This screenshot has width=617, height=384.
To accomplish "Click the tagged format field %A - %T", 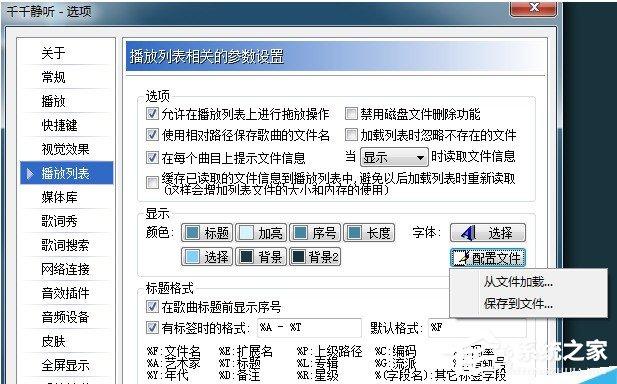I will click(309, 328).
